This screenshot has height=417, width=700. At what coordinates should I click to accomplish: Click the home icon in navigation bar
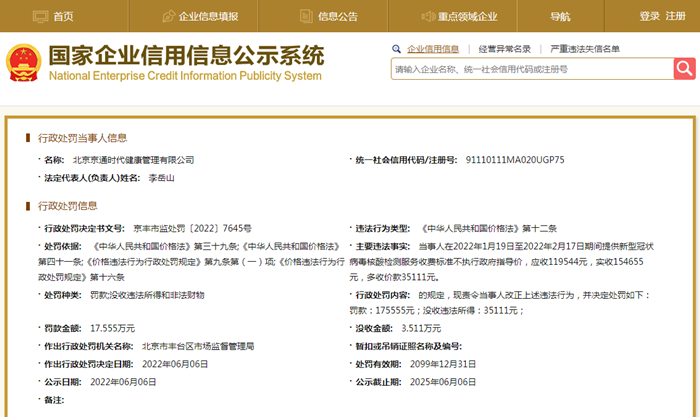[38, 16]
